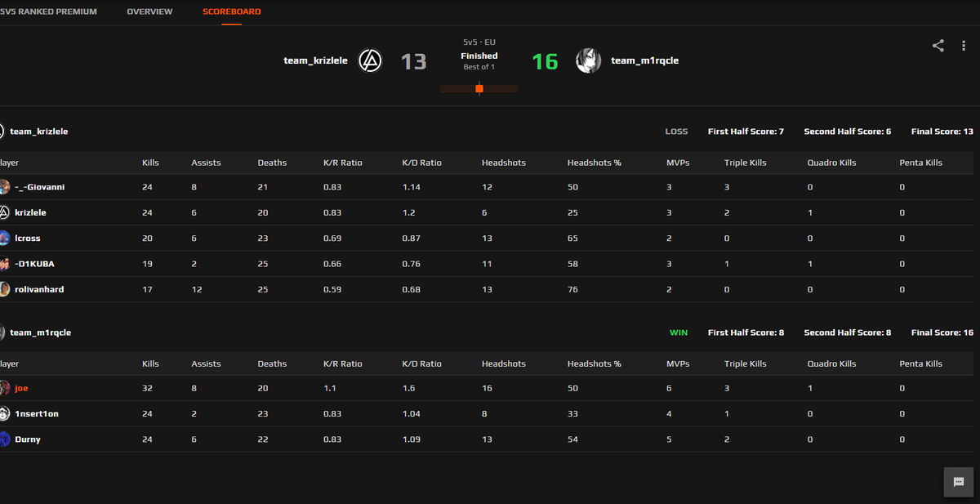
Task: Open -D1KUBA player profile
Action: pos(34,264)
